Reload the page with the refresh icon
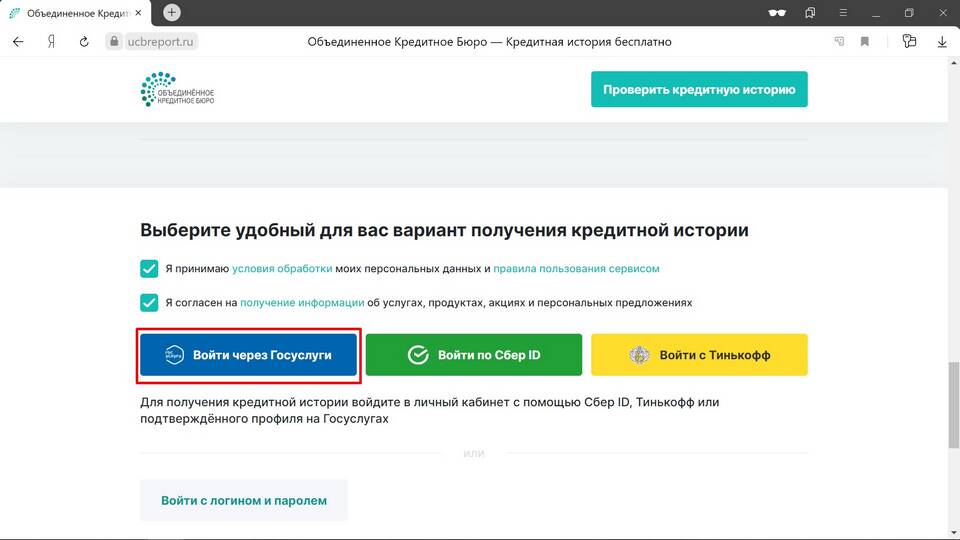960x540 pixels. pyautogui.click(x=84, y=42)
